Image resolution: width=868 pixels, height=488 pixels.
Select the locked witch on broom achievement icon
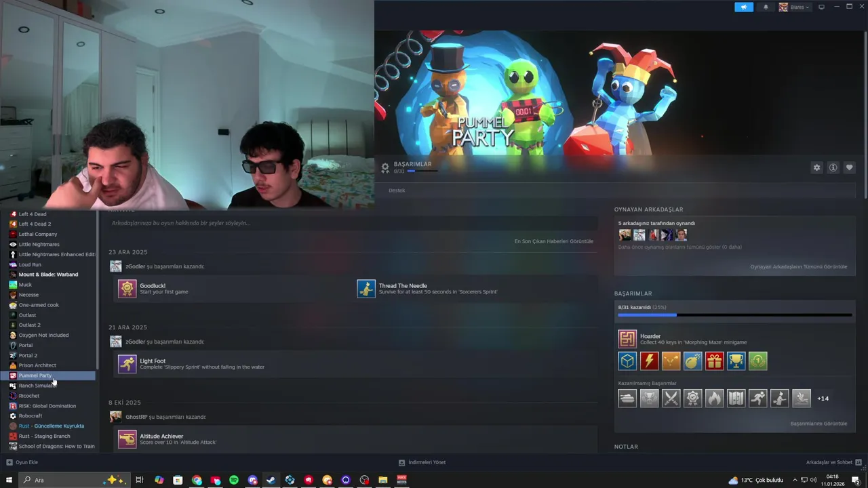coord(779,399)
